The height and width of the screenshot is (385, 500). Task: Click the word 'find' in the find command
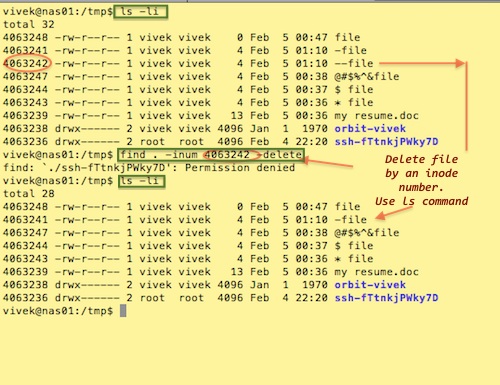tap(133, 155)
